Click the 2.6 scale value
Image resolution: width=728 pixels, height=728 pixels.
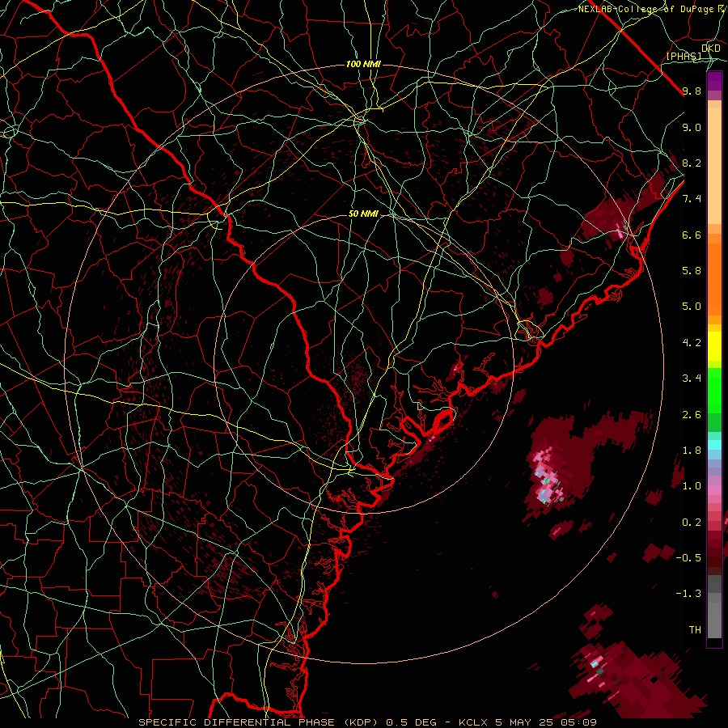[x=692, y=415]
